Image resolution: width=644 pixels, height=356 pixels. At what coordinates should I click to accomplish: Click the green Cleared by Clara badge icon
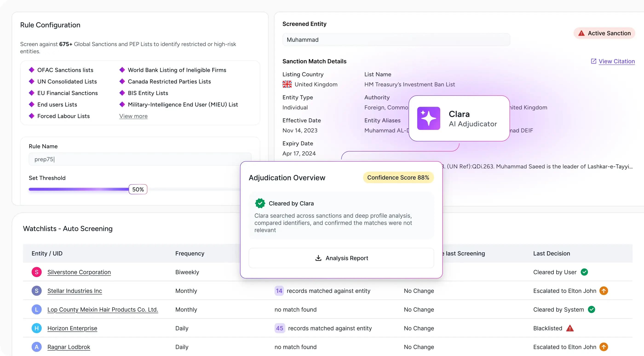point(260,203)
